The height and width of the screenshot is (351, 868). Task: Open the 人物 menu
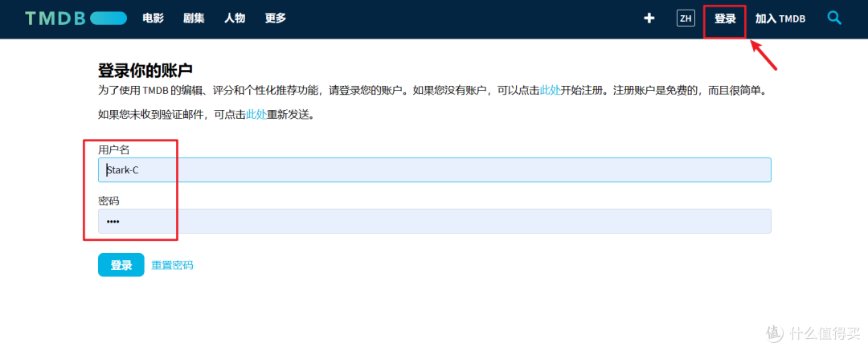(235, 18)
